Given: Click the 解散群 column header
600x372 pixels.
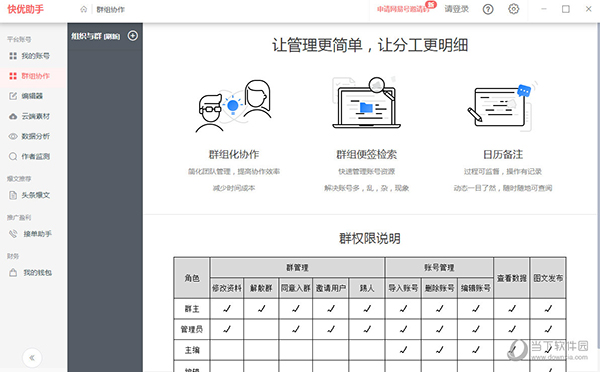Looking at the screenshot, I should pos(261,288).
